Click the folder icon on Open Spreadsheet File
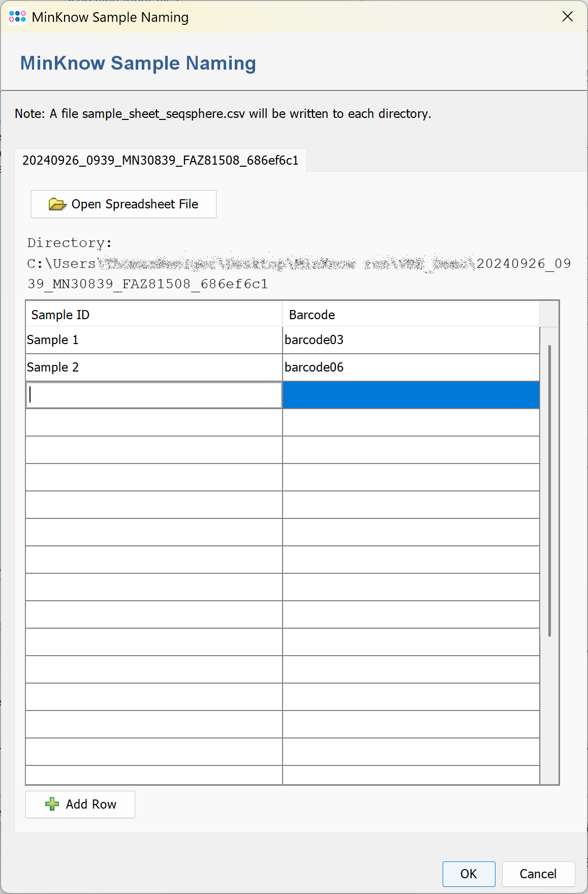The width and height of the screenshot is (588, 894). (57, 204)
